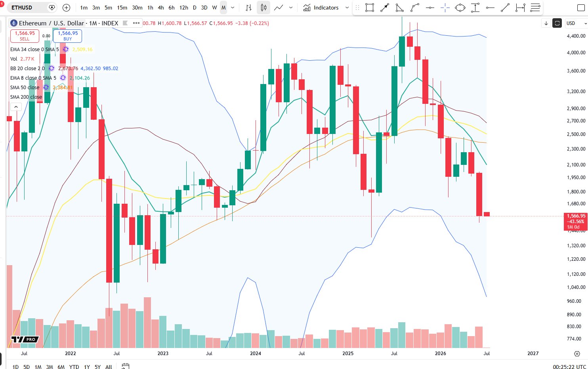Screen dimensions: 588x369
Task: Set the date range to YTD
Action: point(74,367)
